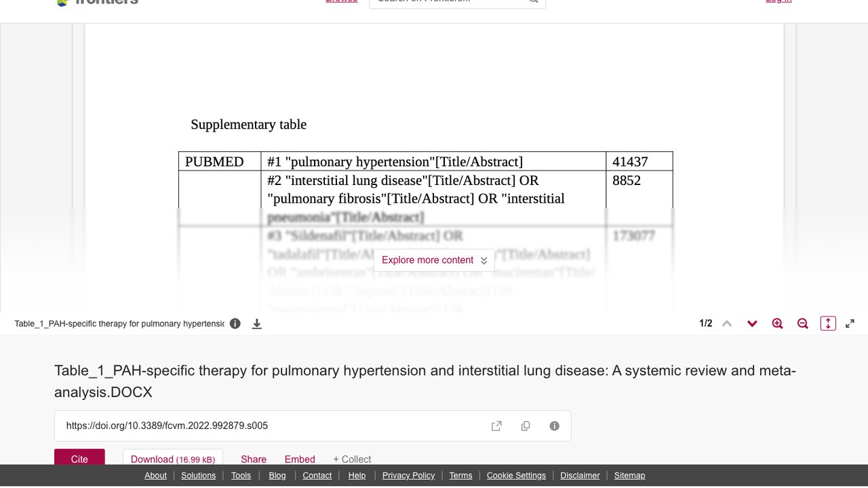Click the Share link
Image resolution: width=868 pixels, height=488 pixels.
pos(254,459)
